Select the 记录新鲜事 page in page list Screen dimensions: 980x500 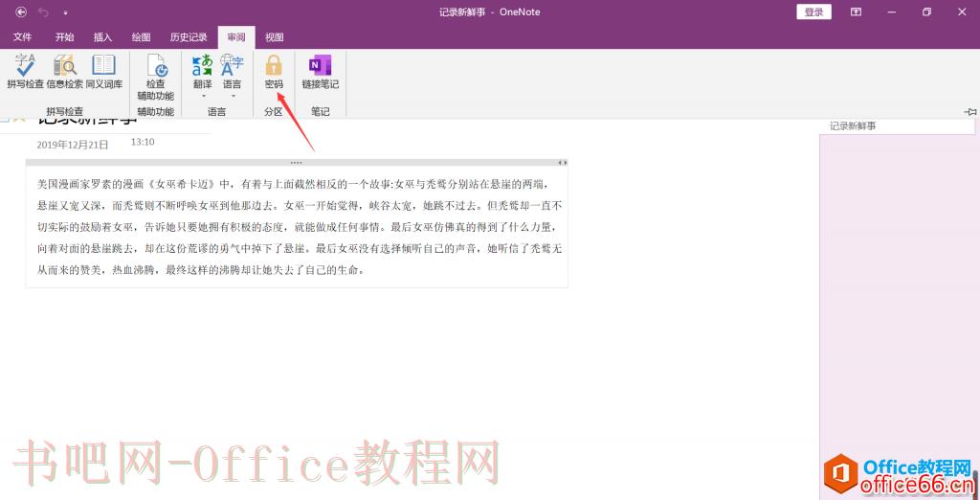click(897, 125)
